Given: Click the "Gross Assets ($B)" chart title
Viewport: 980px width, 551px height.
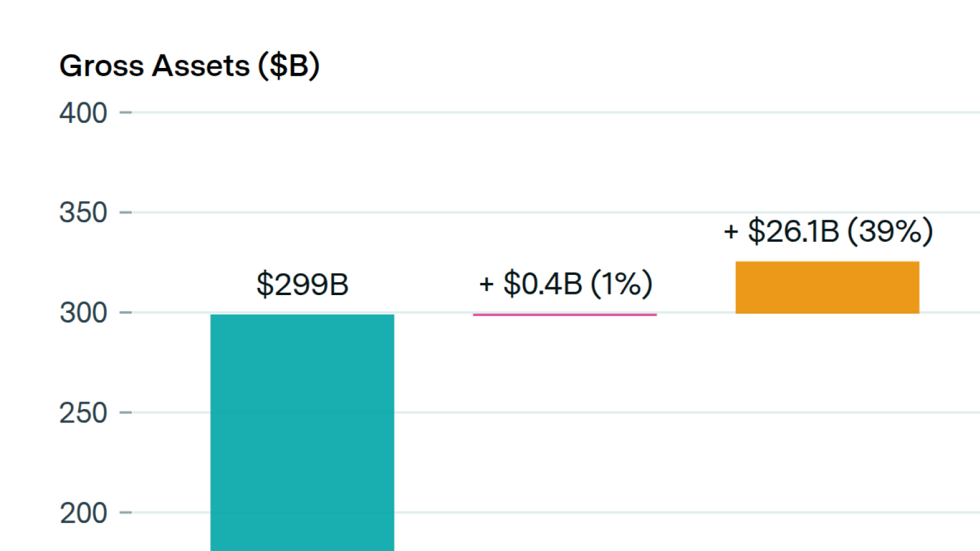Looking at the screenshot, I should coord(189,66).
